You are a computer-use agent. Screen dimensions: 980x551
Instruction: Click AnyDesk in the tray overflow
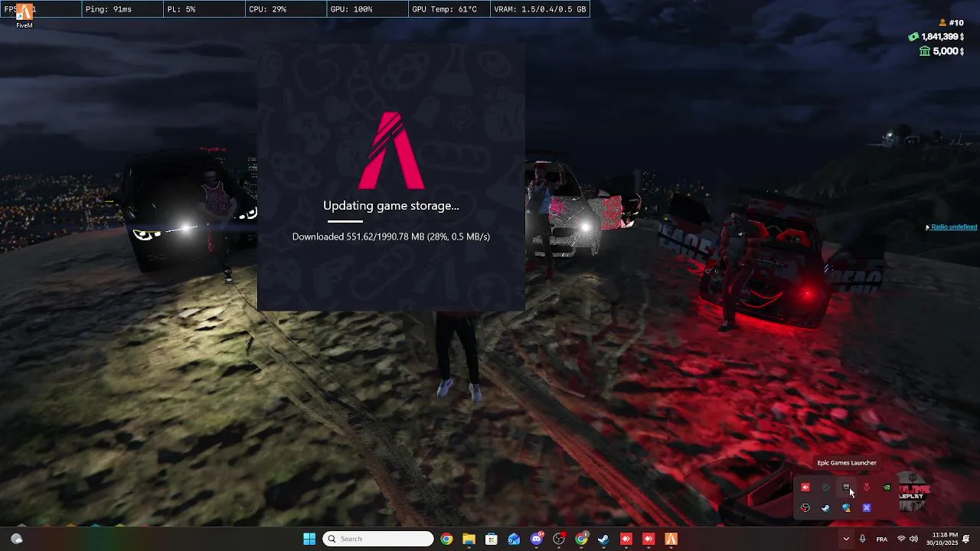[805, 487]
